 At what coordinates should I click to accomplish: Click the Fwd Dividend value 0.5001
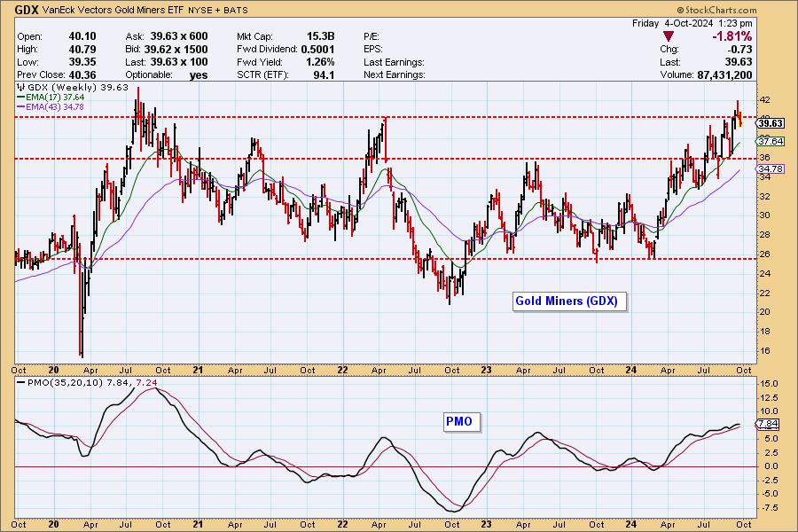318,50
